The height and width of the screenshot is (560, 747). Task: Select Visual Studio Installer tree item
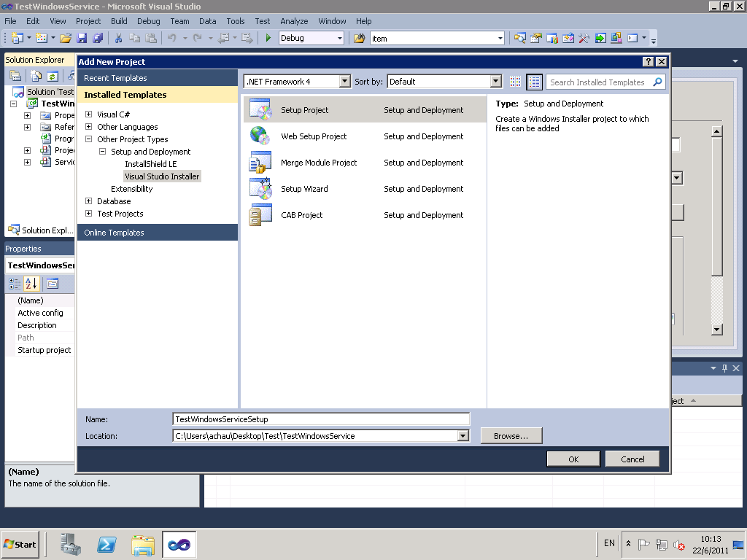pos(162,176)
